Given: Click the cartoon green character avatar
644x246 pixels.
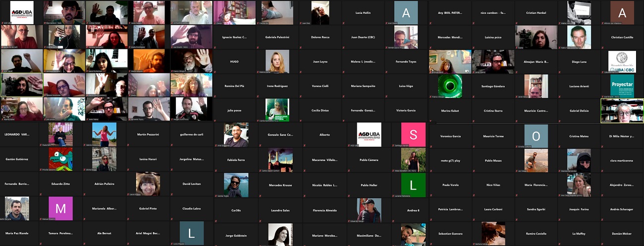Looking at the screenshot, I should coord(60,159).
